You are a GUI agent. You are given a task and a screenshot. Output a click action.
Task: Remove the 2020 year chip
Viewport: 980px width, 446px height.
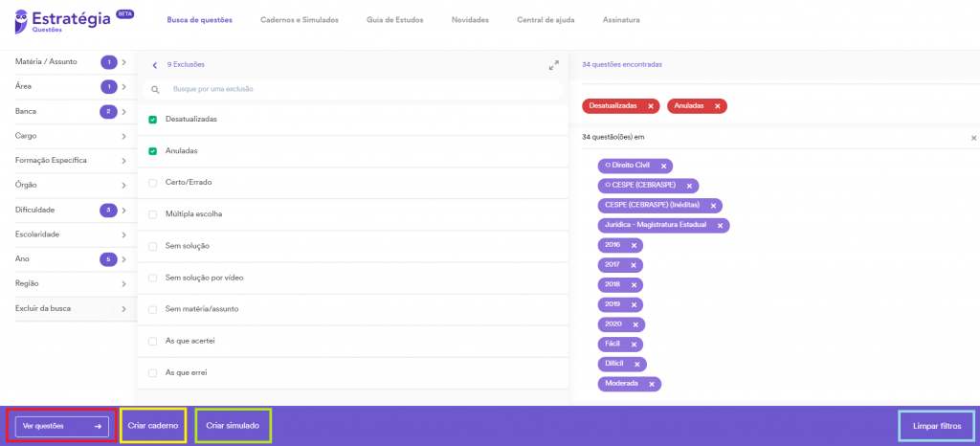[635, 324]
